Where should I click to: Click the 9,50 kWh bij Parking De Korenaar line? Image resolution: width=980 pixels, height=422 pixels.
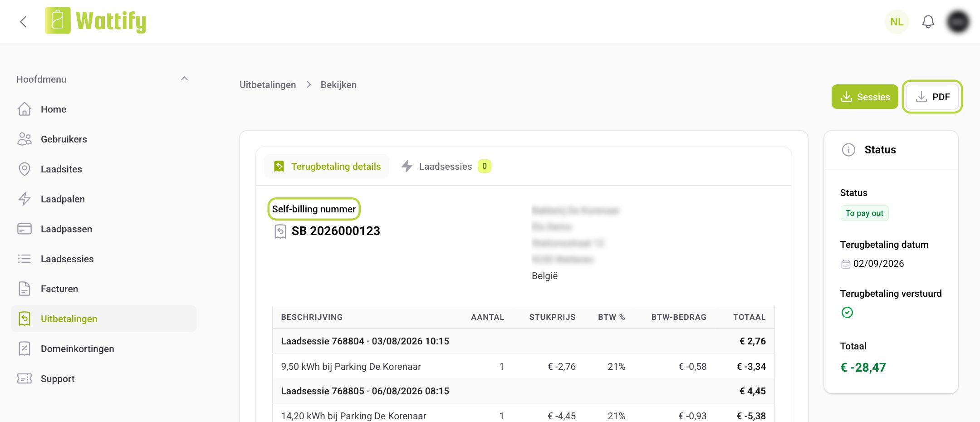click(524, 367)
